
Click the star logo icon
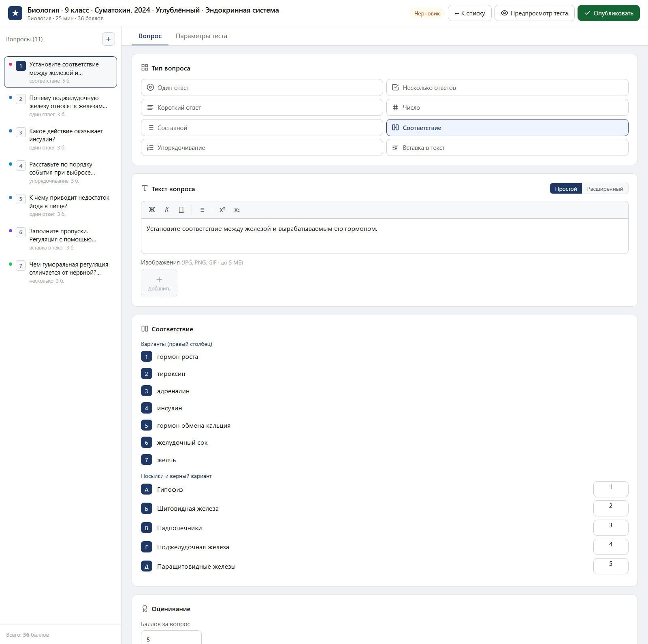click(15, 13)
